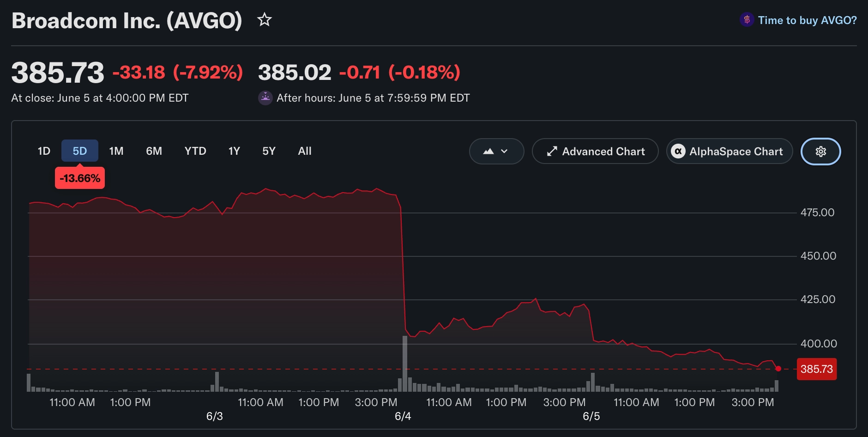
Task: Click the red end-point dot on the price line
Action: [778, 369]
